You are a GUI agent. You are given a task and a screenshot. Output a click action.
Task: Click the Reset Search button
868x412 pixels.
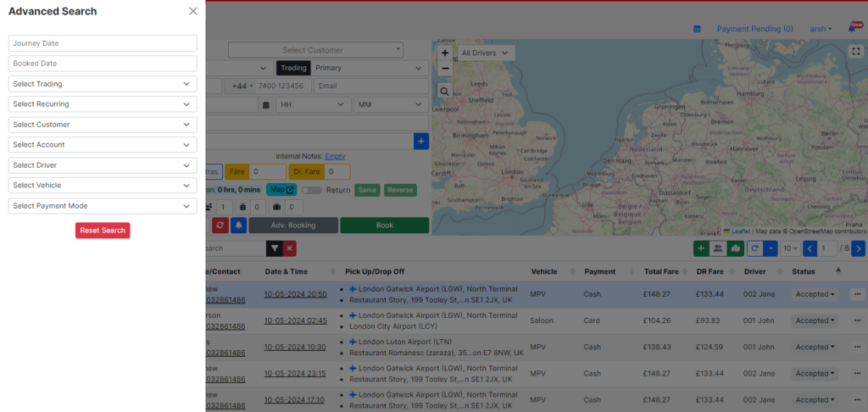pos(103,231)
